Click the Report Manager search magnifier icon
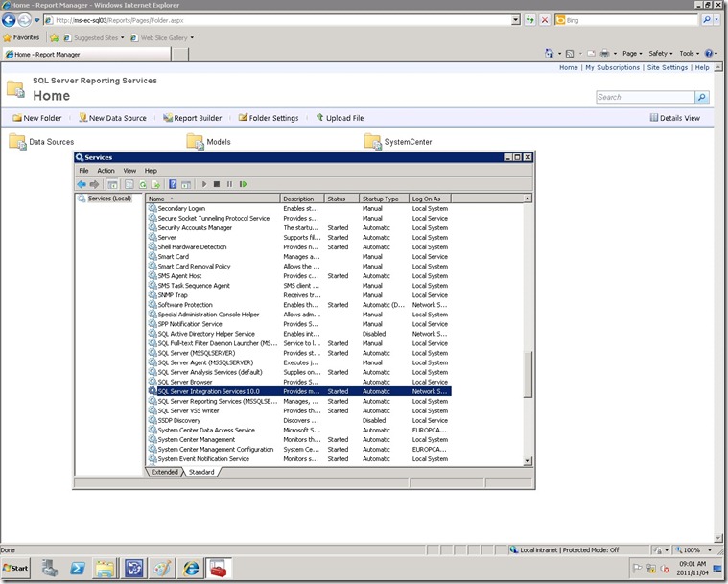Image resolution: width=728 pixels, height=584 pixels. pyautogui.click(x=702, y=97)
